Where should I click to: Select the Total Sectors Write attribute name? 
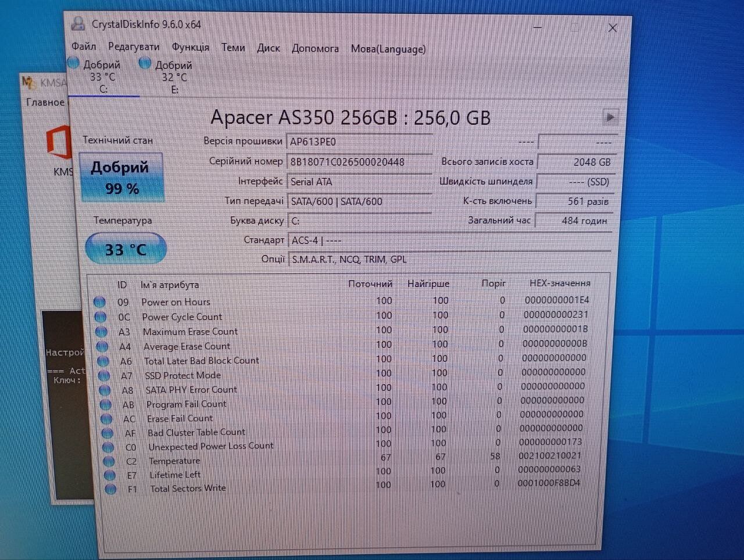(188, 489)
